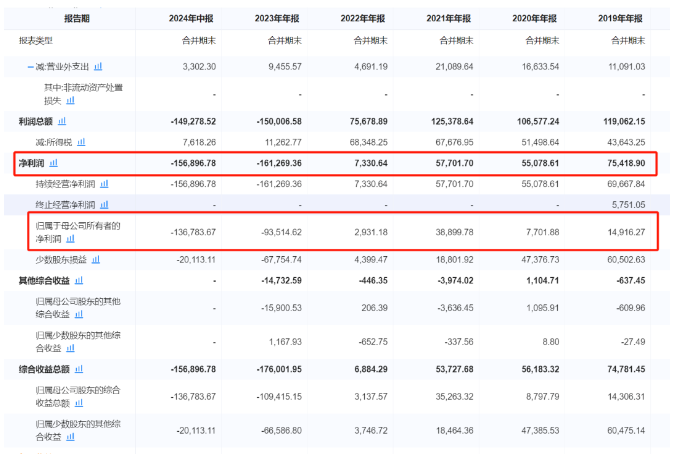Open chart icon under 归属于母公司所有者的净利润
The height and width of the screenshot is (455, 674).
coord(70,238)
